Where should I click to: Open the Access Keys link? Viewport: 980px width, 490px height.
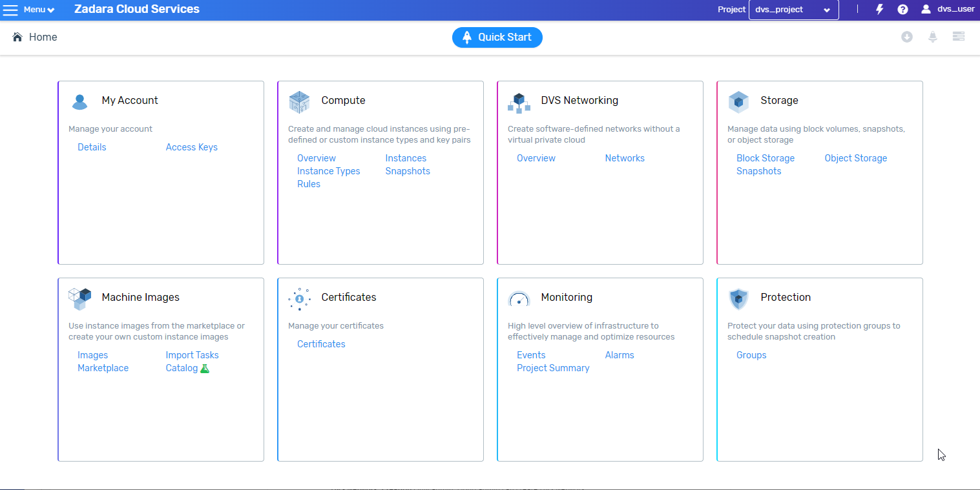tap(191, 147)
